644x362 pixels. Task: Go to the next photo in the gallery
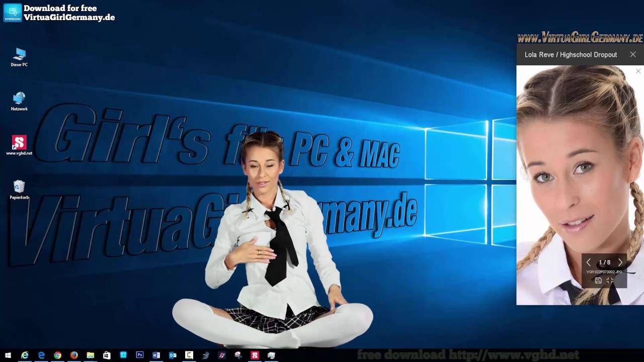[620, 262]
